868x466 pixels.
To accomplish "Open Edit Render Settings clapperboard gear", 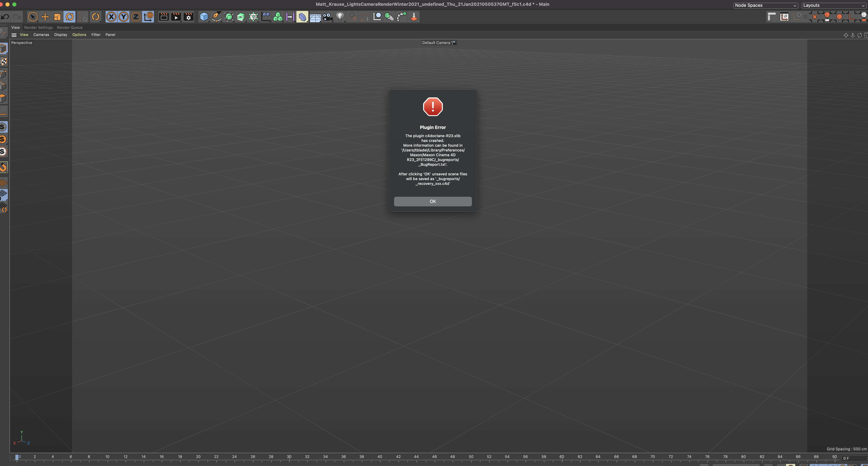I will coord(189,17).
